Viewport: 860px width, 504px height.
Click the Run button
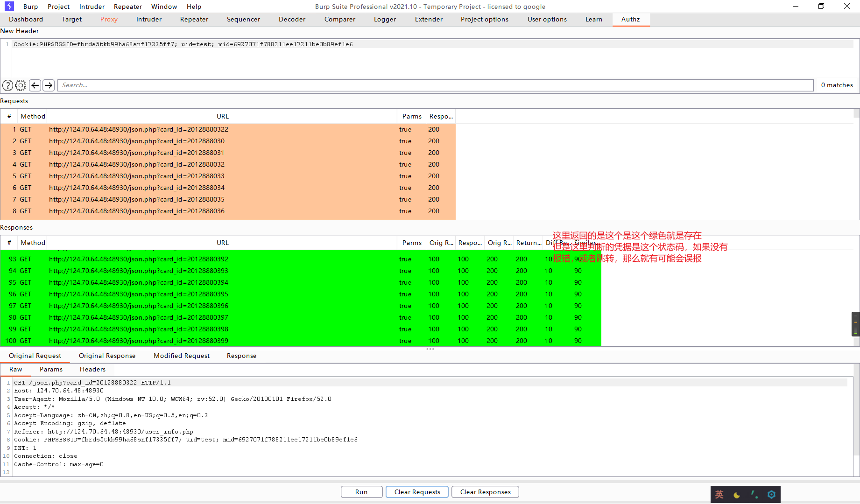pos(361,491)
